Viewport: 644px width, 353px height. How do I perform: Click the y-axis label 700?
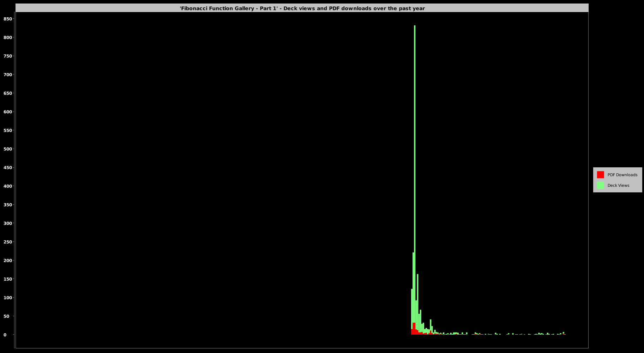(x=8, y=74)
